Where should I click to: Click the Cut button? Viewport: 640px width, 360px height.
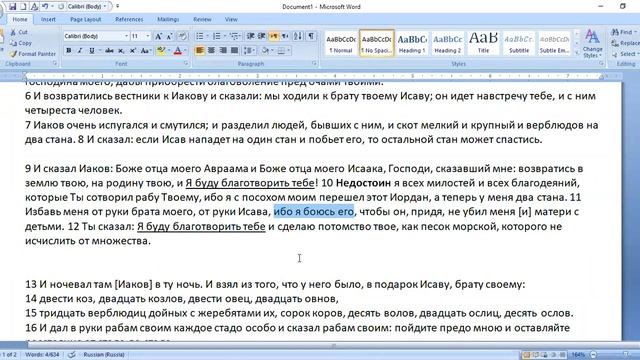(19, 32)
